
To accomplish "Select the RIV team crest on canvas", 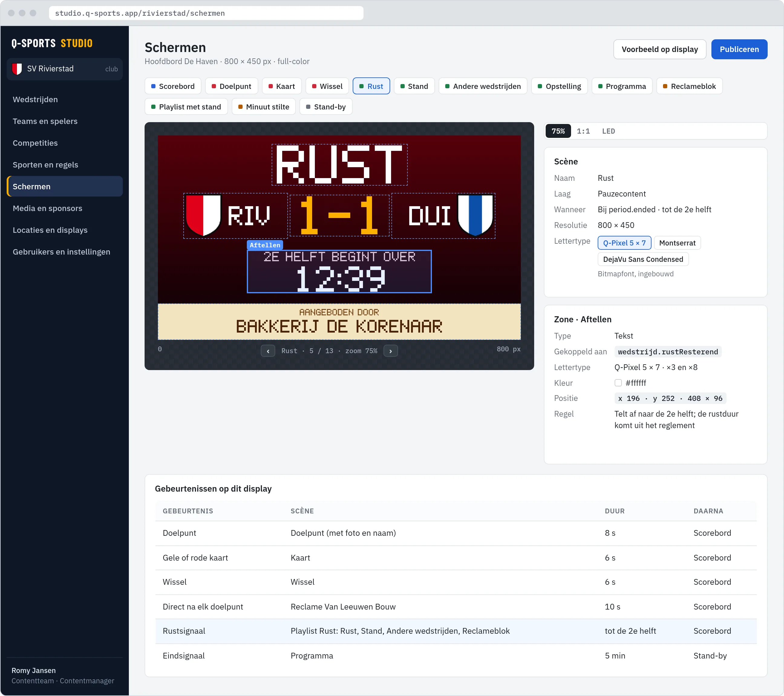I will 203,215.
